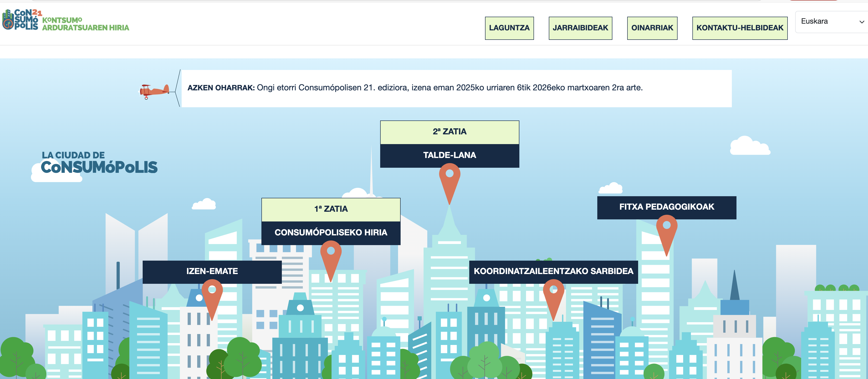Click the Consumópolis 21 logo icon
The height and width of the screenshot is (379, 868).
[x=21, y=19]
